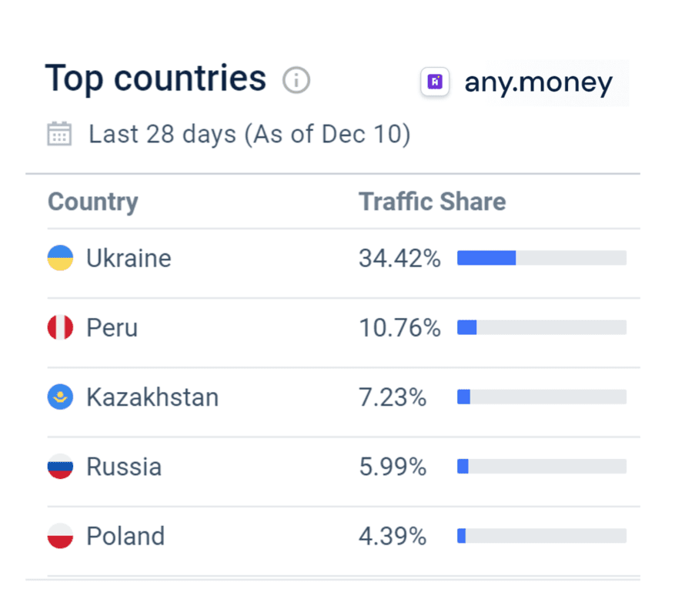Click the Ukraine flag icon

(x=60, y=258)
